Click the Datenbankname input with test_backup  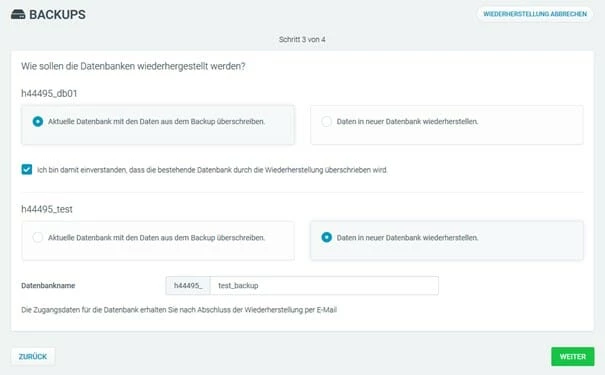coord(324,285)
